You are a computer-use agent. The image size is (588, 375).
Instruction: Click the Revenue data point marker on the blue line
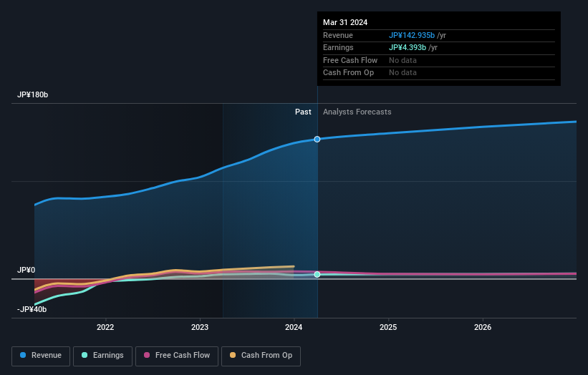pyautogui.click(x=317, y=140)
